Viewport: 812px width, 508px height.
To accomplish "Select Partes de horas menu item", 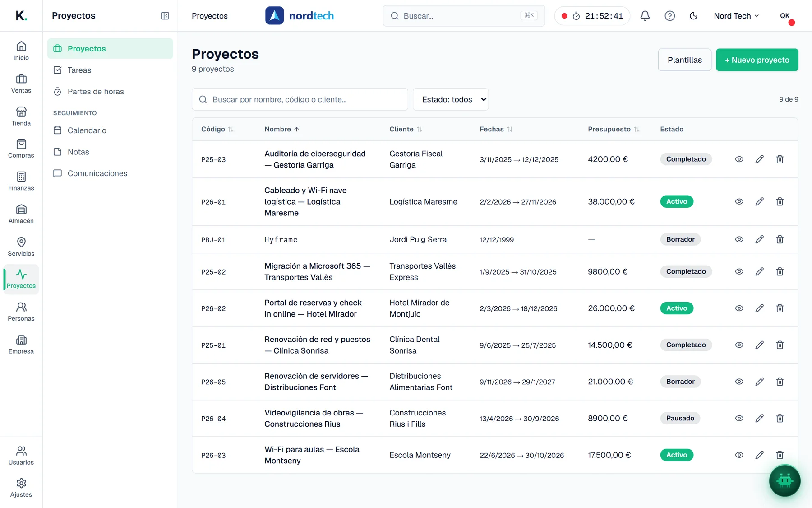I will pyautogui.click(x=110, y=92).
